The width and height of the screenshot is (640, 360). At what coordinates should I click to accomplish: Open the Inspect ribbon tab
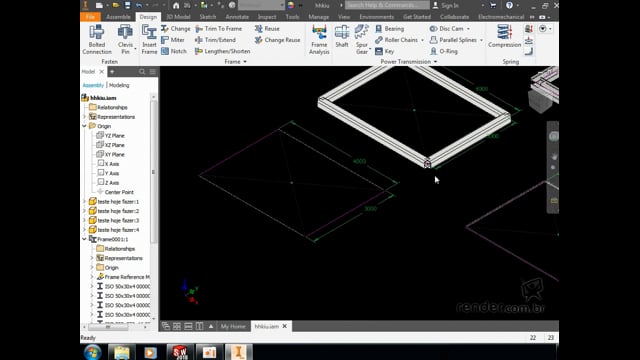[x=267, y=17]
